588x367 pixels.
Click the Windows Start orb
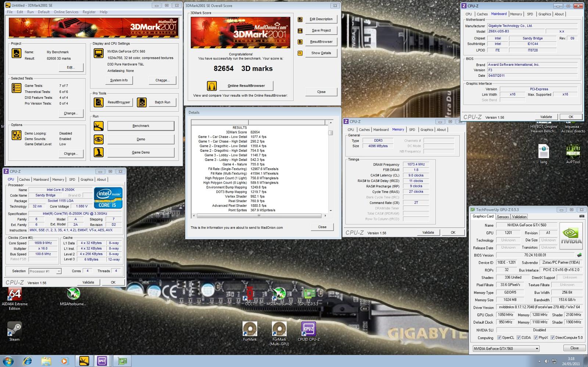(8, 361)
